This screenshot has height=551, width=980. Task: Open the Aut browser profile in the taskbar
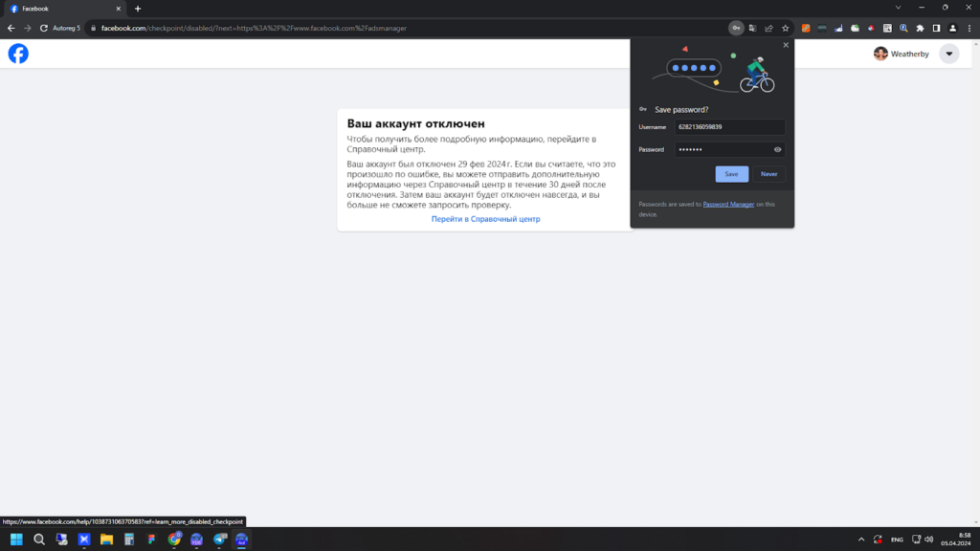(x=242, y=540)
